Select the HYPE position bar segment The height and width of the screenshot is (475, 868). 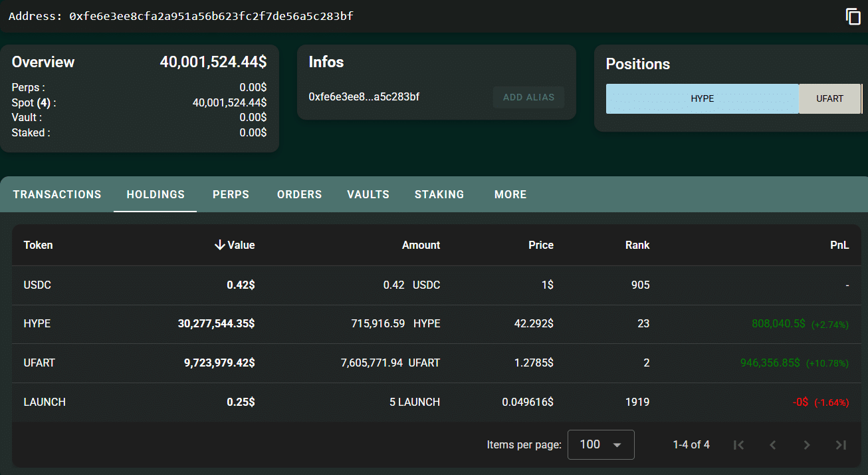tap(702, 98)
